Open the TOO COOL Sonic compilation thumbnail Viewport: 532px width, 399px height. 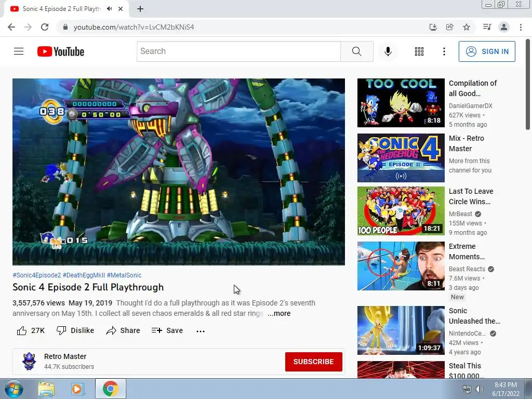click(x=401, y=103)
